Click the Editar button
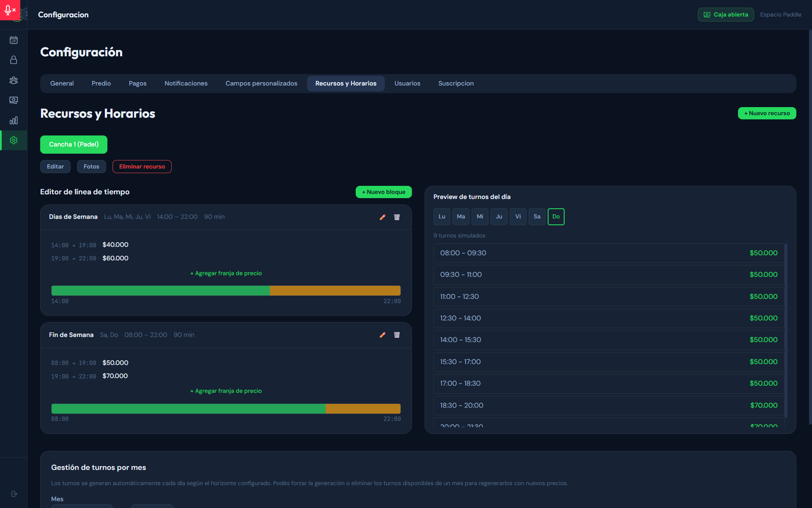812x508 pixels. (x=55, y=167)
